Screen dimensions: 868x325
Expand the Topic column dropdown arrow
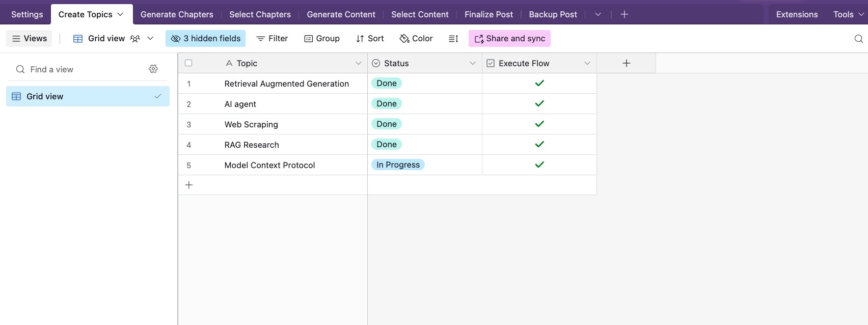point(358,63)
